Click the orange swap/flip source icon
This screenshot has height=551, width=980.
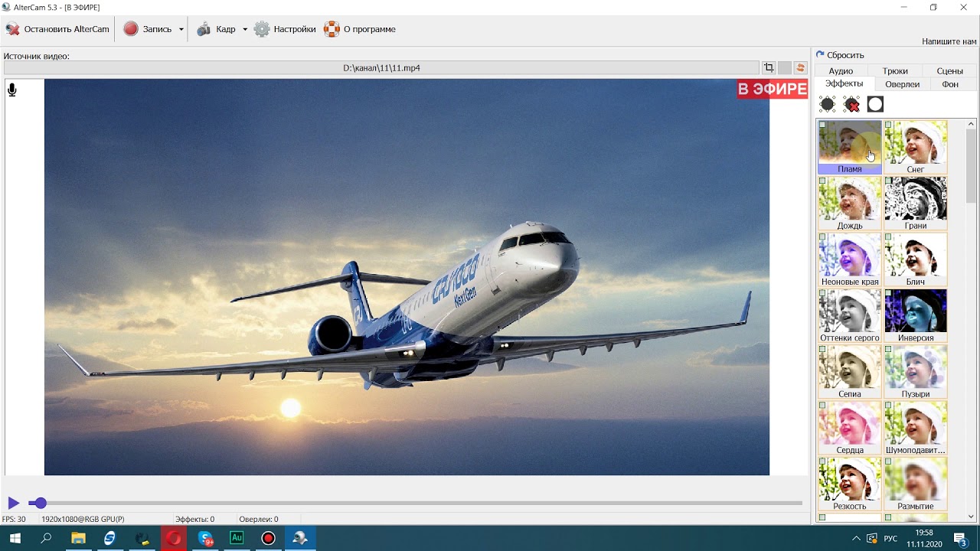(801, 68)
